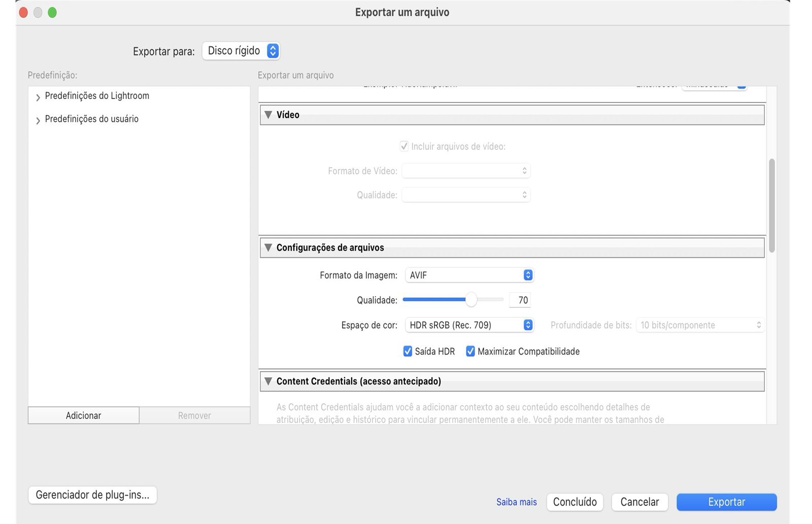Uncheck Maximizar Compatibilidade
812x524 pixels.
point(470,352)
